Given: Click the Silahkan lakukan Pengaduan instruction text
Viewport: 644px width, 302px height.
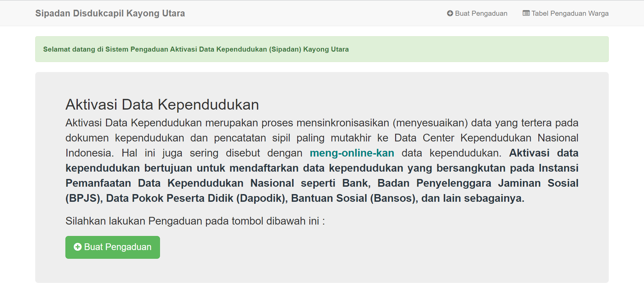Looking at the screenshot, I should (195, 221).
